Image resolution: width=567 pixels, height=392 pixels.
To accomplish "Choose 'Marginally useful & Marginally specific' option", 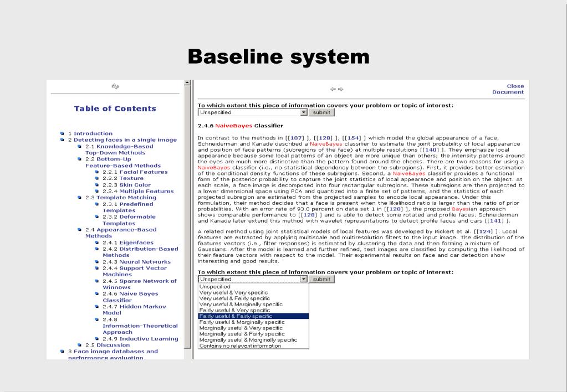I will point(253,339).
